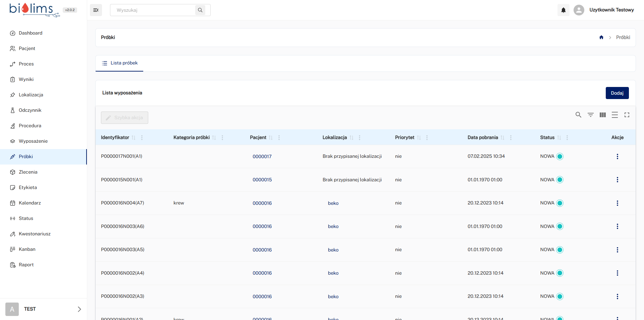644x320 pixels.
Task: Sort by Kategoria próbki column
Action: point(214,138)
